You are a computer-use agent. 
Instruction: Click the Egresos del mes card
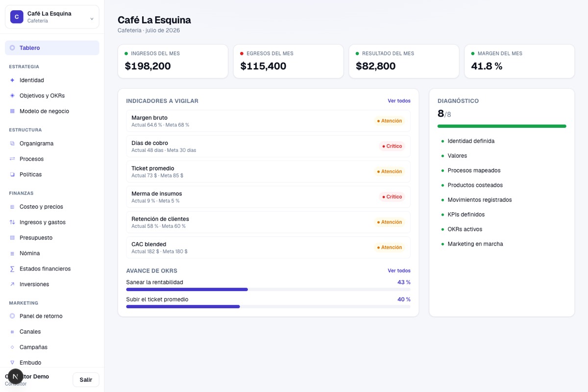click(x=289, y=61)
